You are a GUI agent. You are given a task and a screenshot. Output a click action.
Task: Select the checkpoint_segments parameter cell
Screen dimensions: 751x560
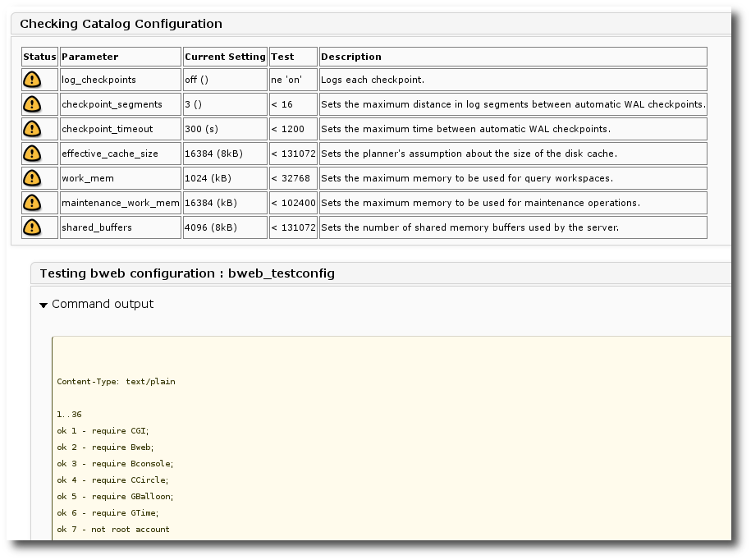click(120, 104)
